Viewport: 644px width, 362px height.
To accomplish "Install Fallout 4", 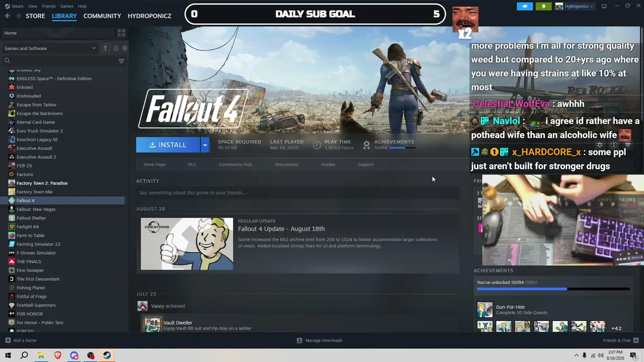I will pyautogui.click(x=168, y=145).
